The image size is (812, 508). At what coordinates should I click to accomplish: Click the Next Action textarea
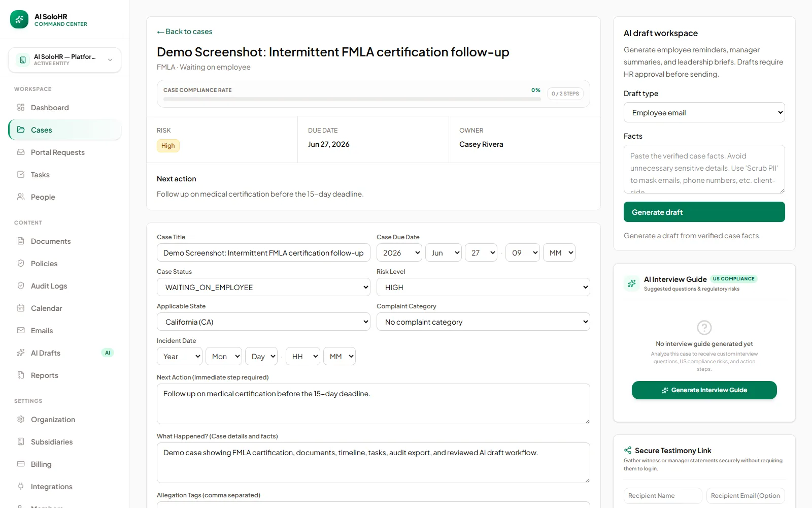(374, 404)
